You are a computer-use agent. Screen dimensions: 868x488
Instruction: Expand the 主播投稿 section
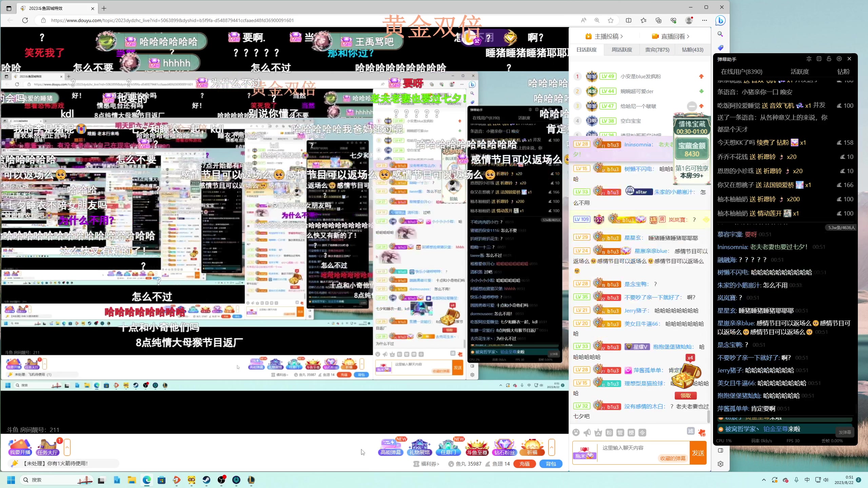pos(605,36)
